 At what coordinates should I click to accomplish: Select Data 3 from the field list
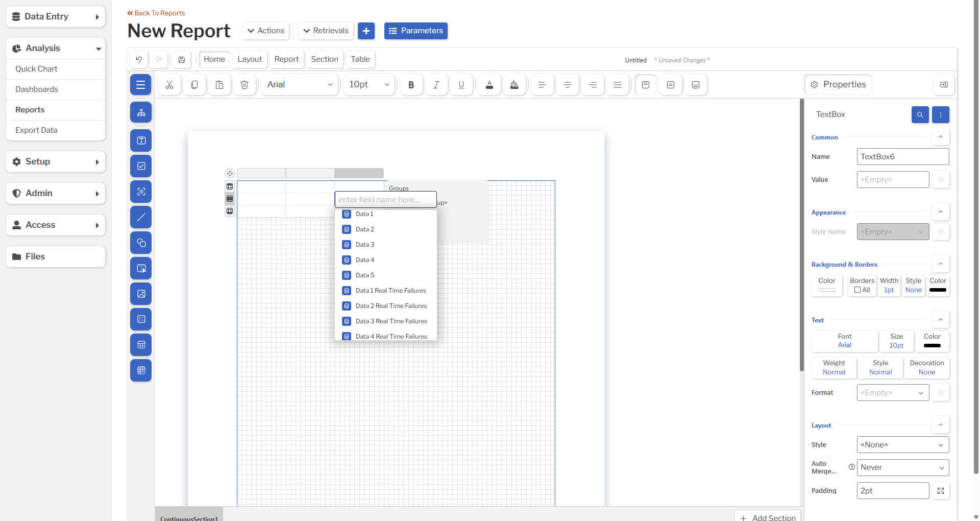point(365,245)
